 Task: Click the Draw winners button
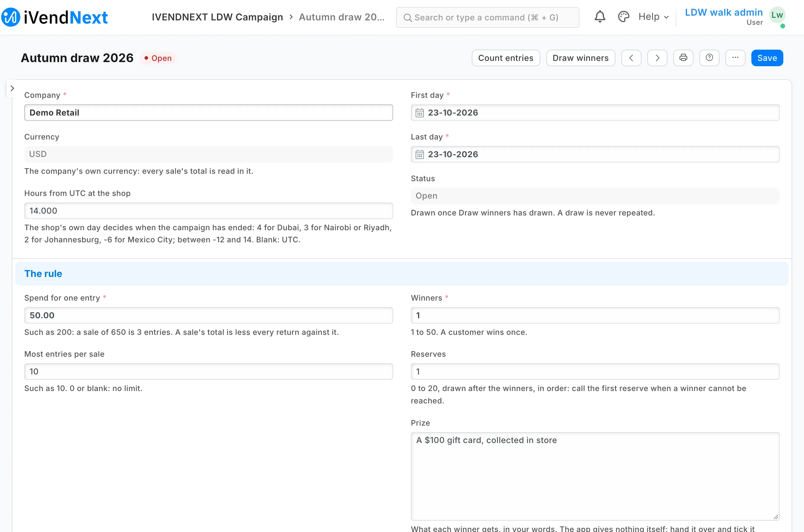point(581,58)
